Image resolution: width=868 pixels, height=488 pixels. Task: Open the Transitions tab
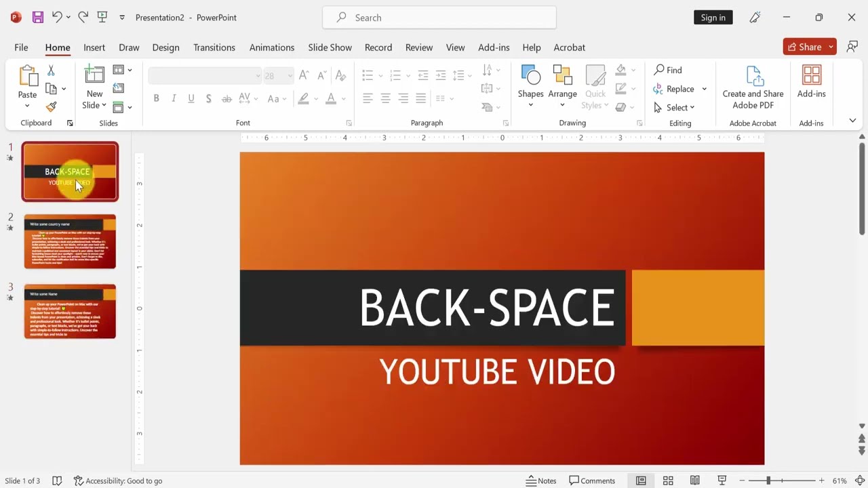click(x=214, y=47)
